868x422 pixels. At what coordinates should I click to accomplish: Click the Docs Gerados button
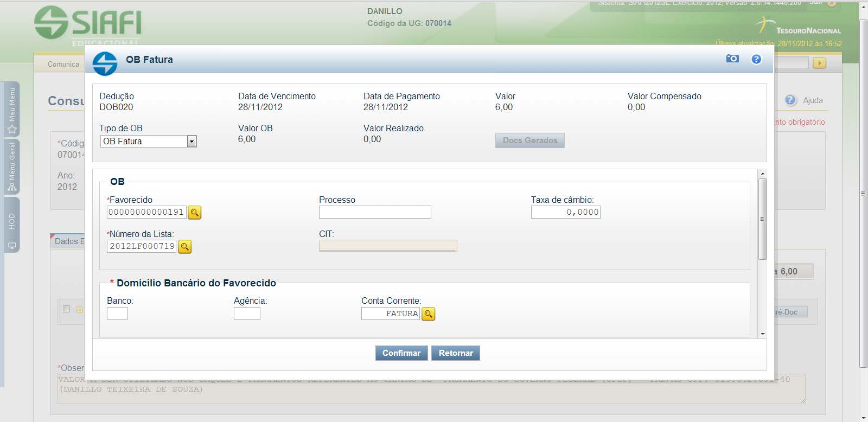click(x=530, y=140)
